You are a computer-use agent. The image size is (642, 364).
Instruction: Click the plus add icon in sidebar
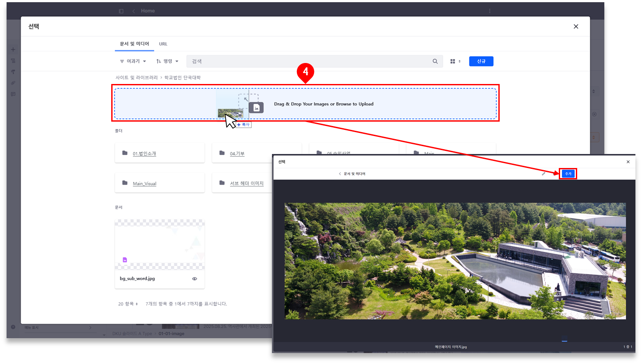pyautogui.click(x=13, y=49)
